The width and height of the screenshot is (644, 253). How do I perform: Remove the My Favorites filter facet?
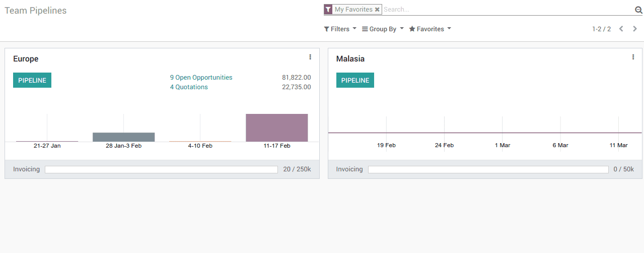[377, 10]
